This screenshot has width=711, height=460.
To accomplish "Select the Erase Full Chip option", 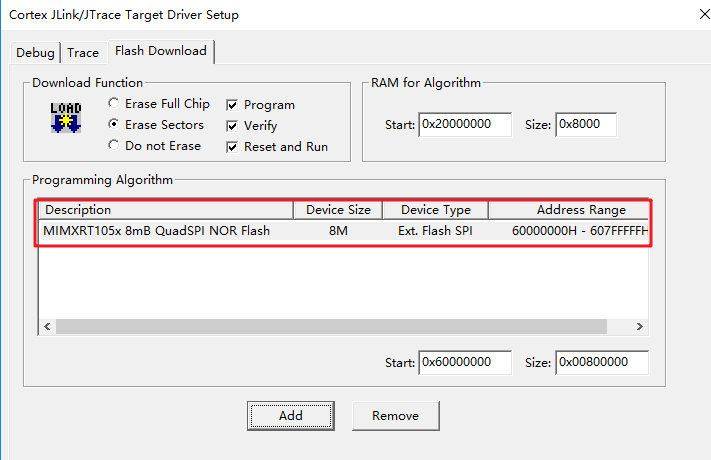I will (114, 104).
